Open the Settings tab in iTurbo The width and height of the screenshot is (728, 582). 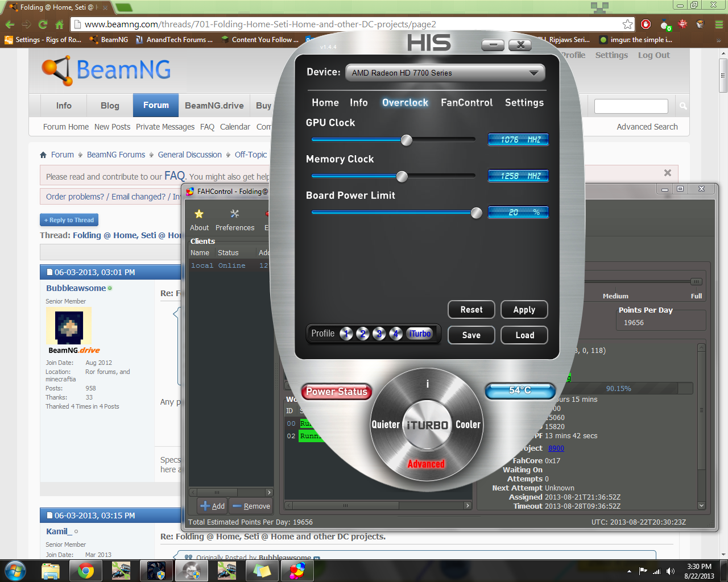pyautogui.click(x=524, y=103)
